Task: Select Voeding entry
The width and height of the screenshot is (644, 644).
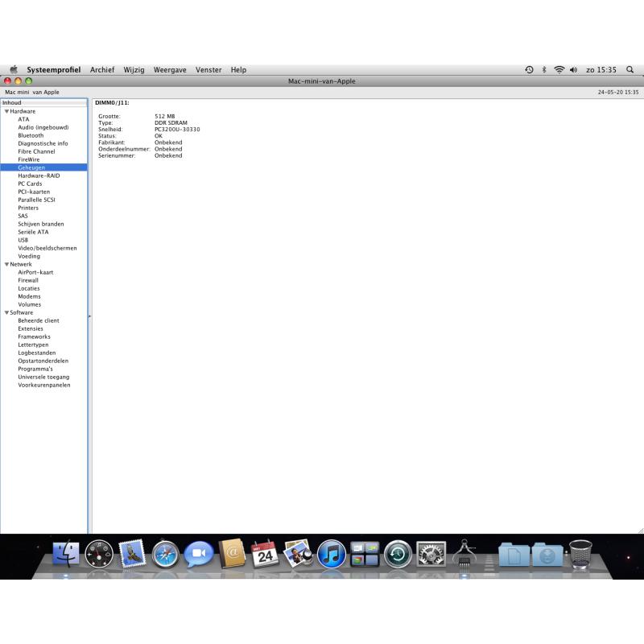Action: [29, 256]
